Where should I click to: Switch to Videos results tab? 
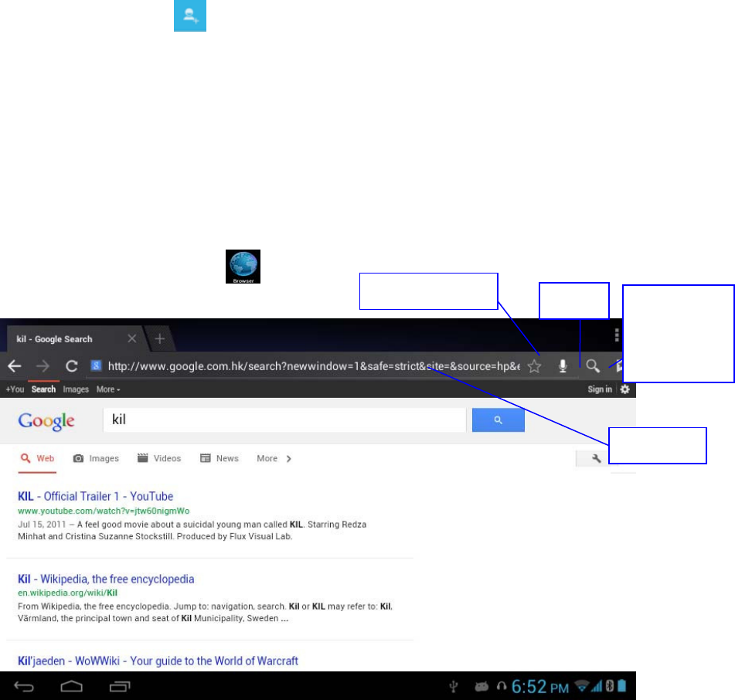click(159, 458)
